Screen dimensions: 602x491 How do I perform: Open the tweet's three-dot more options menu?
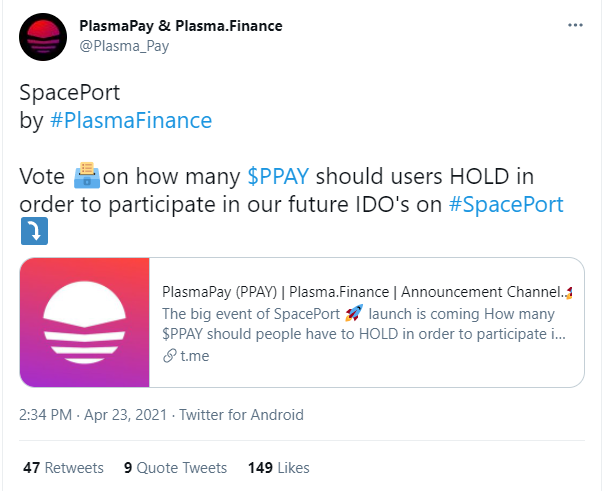[575, 25]
